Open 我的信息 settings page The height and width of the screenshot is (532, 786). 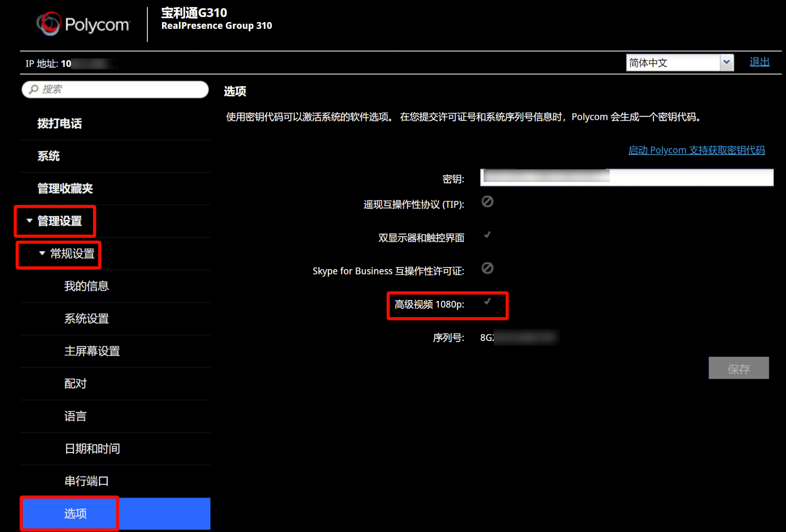coord(86,286)
